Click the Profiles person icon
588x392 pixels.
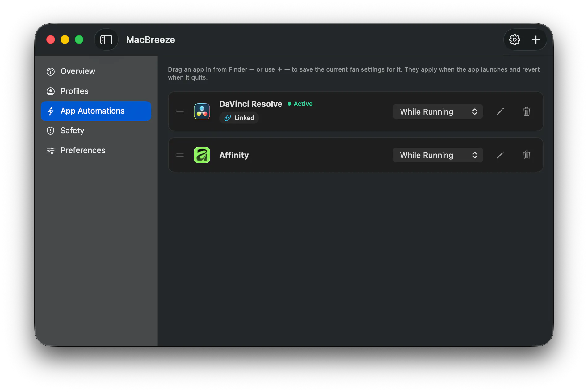pos(51,91)
